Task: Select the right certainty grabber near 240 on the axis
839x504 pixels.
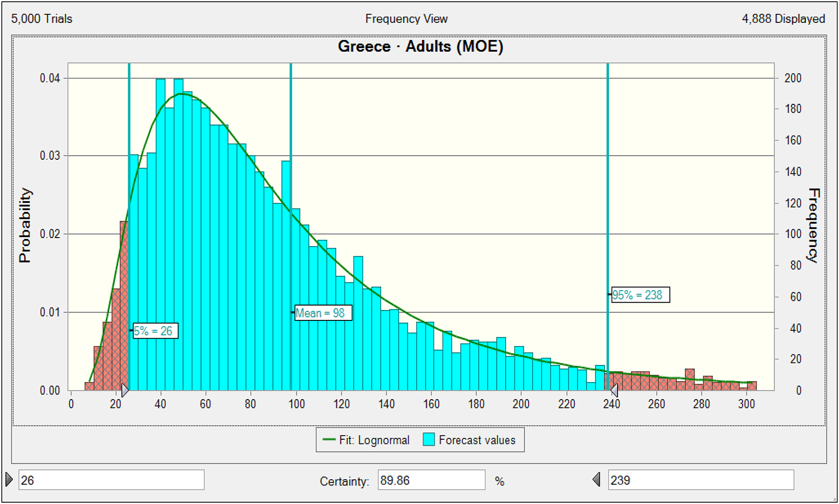Action: [614, 390]
